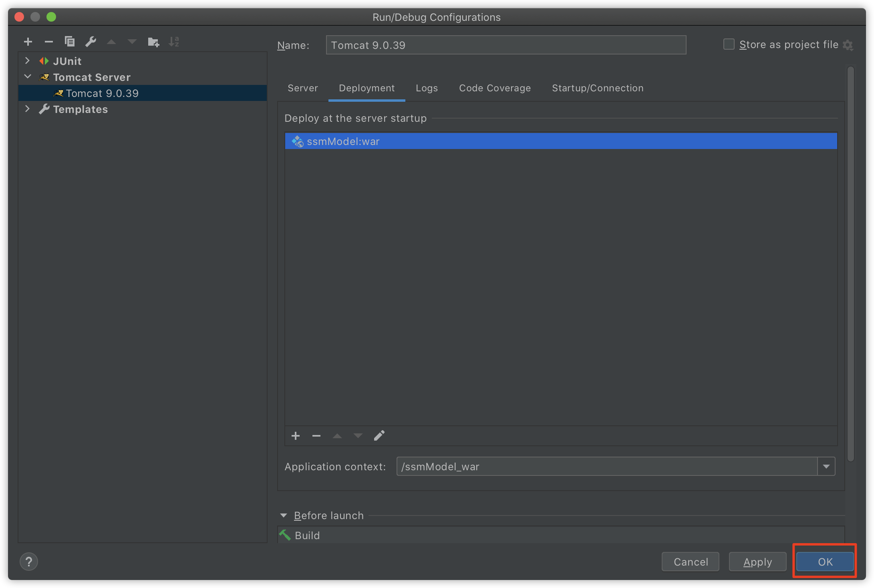Click inside the Name input field

(505, 45)
